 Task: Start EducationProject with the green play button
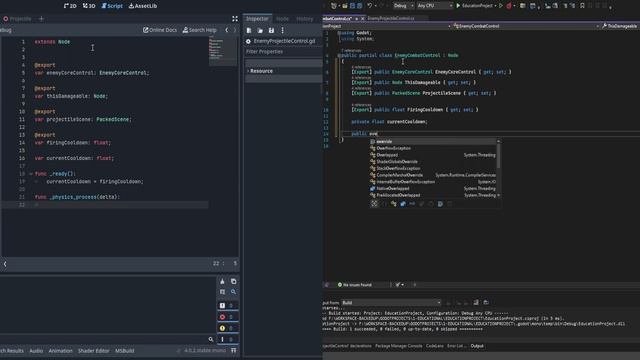click(x=474, y=6)
